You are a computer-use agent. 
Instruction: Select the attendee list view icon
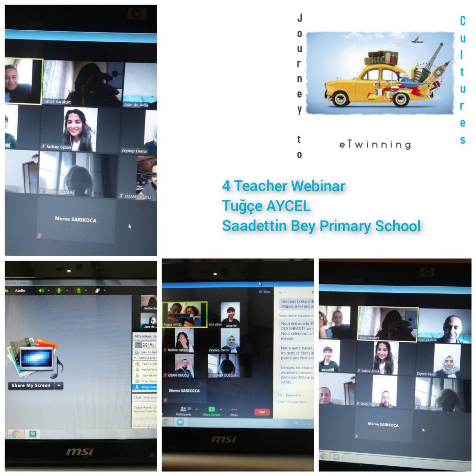pos(138,344)
